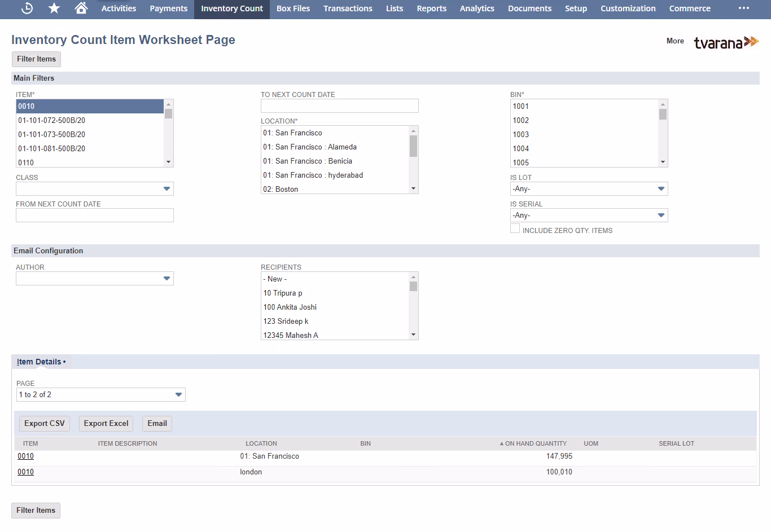This screenshot has height=532, width=771.
Task: Select bin 1003
Action: coord(584,134)
